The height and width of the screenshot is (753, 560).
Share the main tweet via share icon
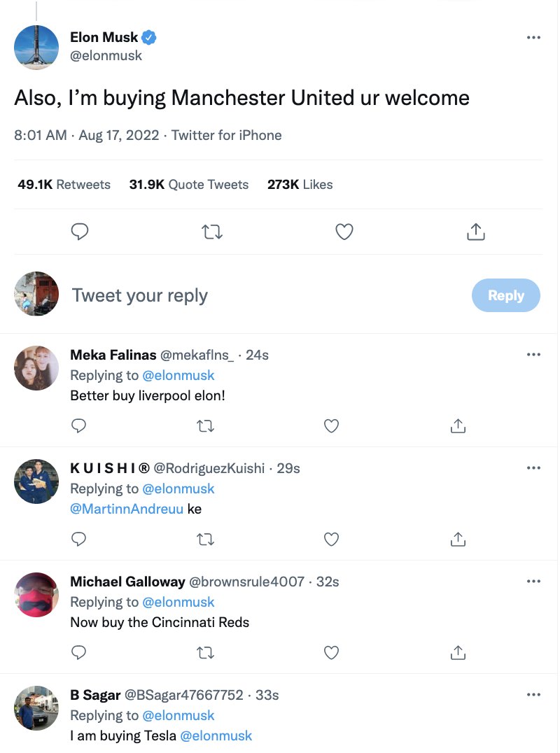pos(476,232)
